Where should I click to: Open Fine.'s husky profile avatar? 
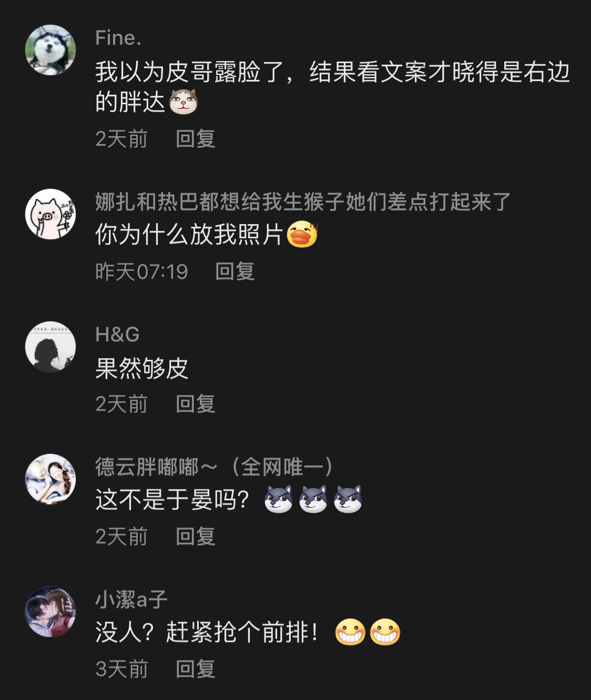pos(50,50)
